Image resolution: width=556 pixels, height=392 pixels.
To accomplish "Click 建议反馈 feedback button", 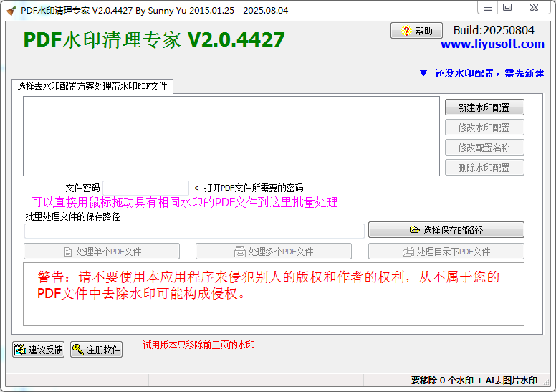I will tap(38, 350).
